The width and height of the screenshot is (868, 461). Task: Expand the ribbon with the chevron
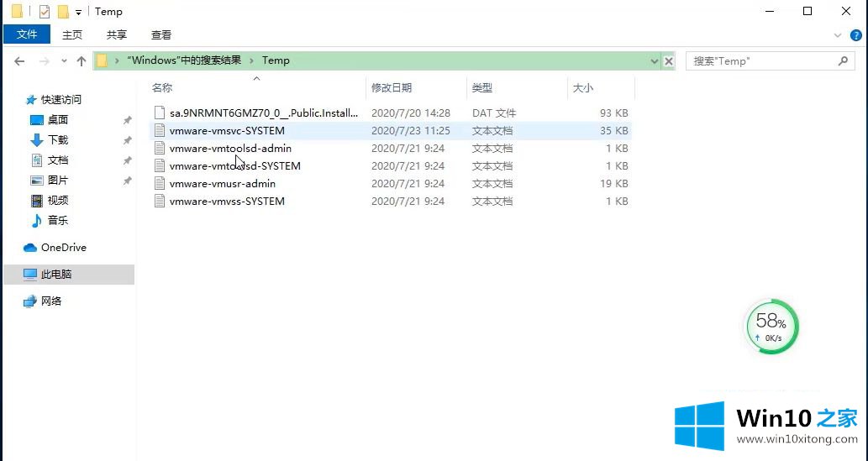[x=837, y=35]
